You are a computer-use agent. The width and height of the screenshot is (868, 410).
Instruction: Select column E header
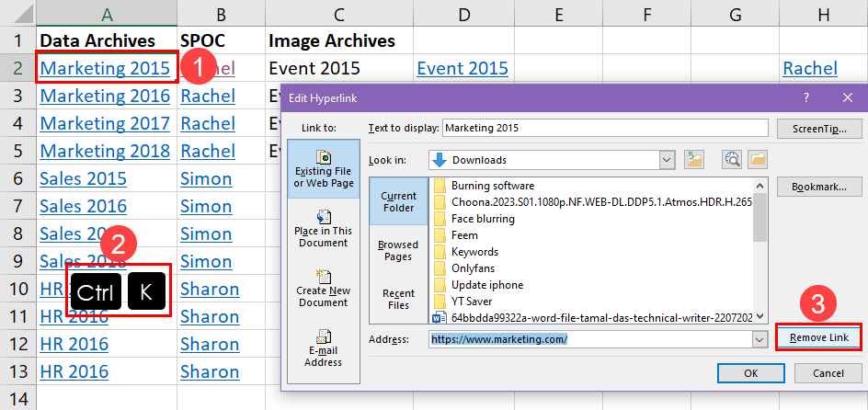558,15
